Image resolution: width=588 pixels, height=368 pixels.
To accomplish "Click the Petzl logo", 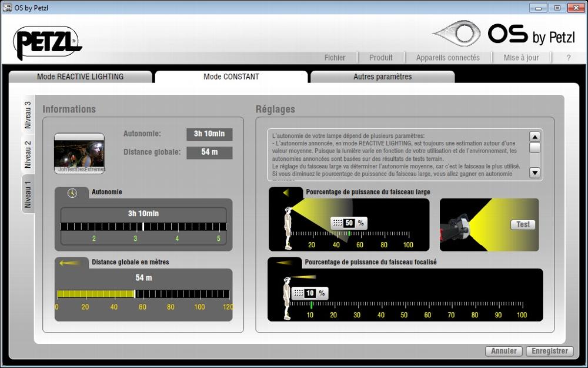I will pyautogui.click(x=47, y=42).
